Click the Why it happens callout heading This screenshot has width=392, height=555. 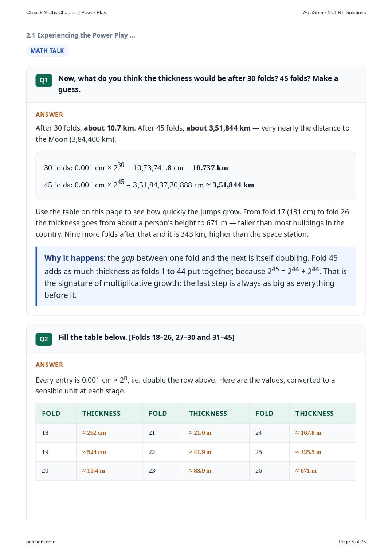point(75,258)
